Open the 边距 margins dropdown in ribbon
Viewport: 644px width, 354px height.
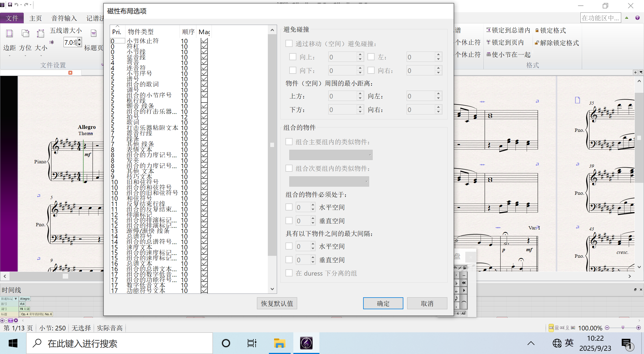point(10,56)
